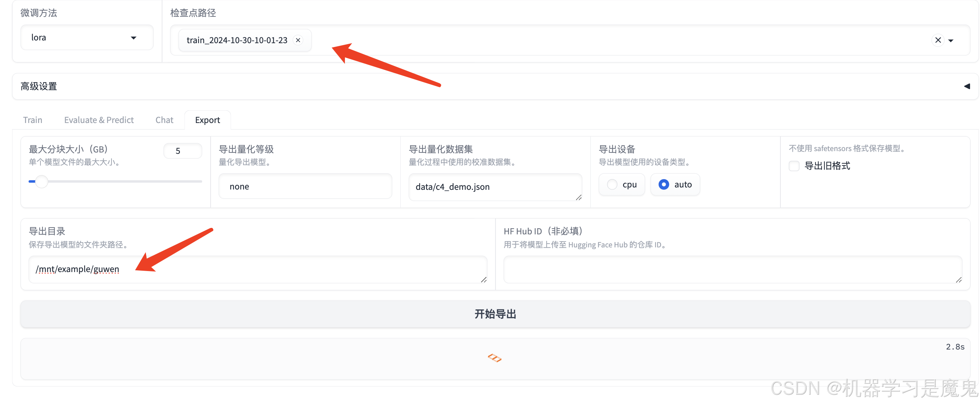The image size is (980, 405).
Task: Switch to the Evaluate & Predict tab
Action: (x=99, y=120)
